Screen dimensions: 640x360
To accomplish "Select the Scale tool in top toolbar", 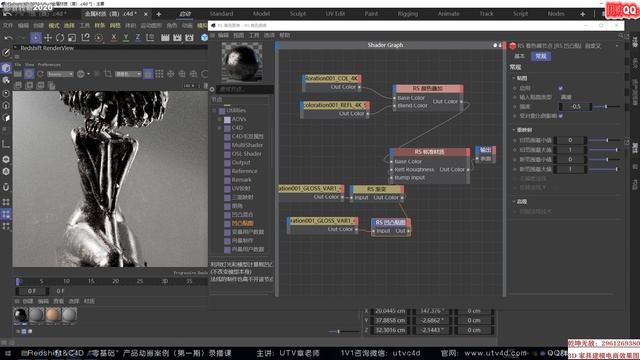I will (72, 38).
